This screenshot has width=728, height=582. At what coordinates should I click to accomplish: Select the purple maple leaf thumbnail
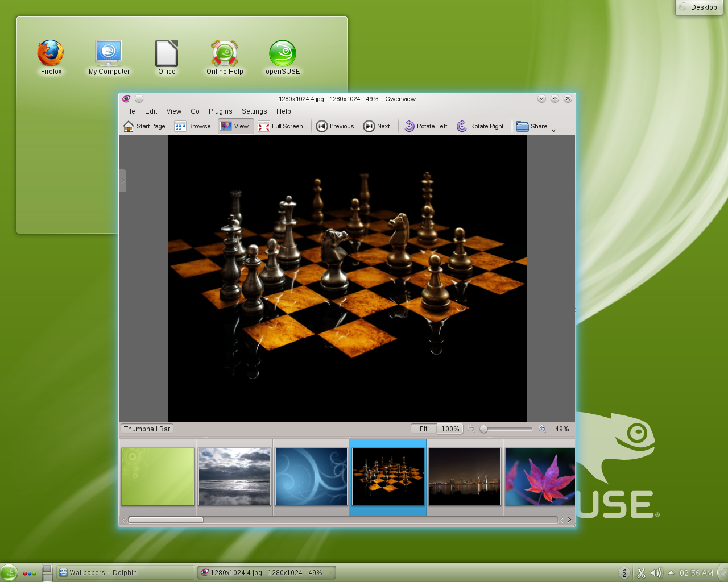pos(540,476)
